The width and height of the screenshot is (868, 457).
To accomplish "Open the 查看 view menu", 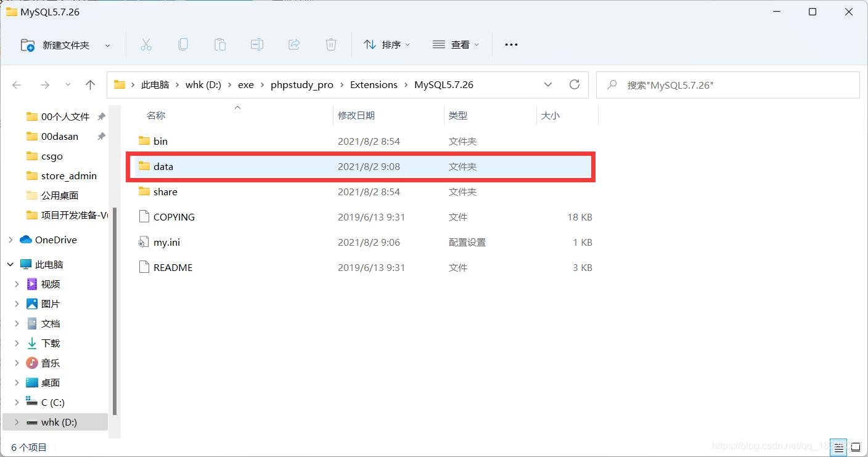I will tap(456, 44).
